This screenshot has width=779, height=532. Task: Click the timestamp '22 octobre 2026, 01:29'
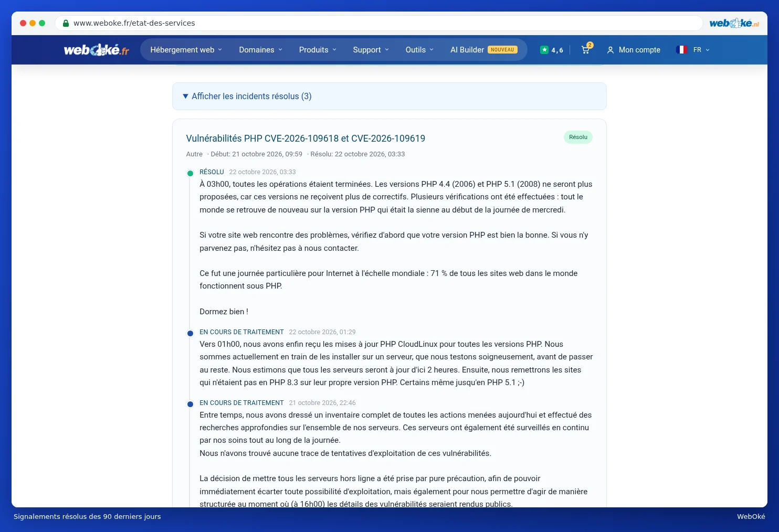tap(322, 332)
